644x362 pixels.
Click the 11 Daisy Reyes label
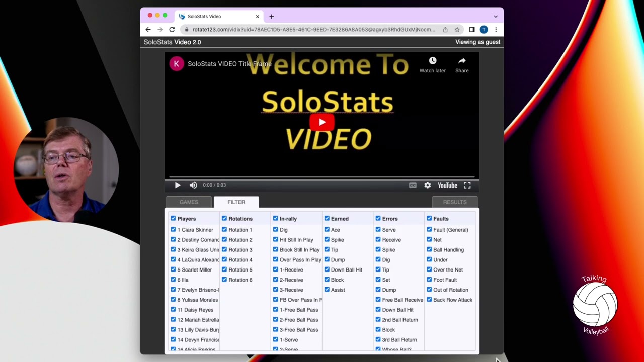click(195, 310)
